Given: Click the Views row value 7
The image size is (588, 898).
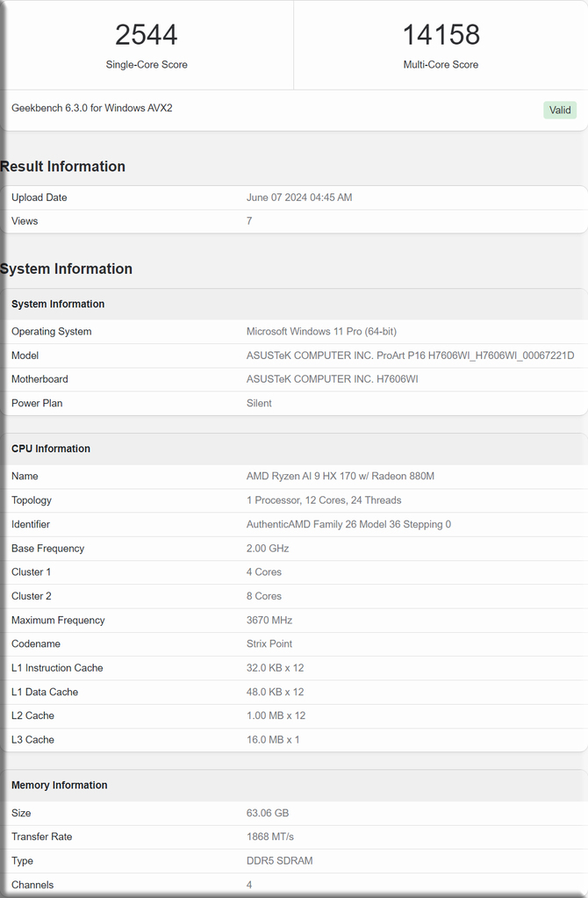Looking at the screenshot, I should click(x=249, y=221).
